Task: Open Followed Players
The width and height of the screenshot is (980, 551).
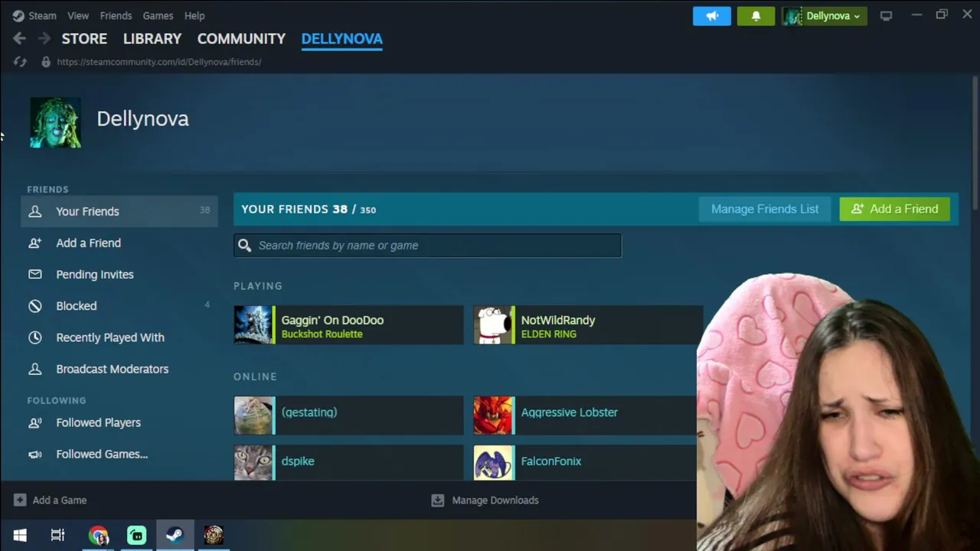Action: (x=119, y=422)
